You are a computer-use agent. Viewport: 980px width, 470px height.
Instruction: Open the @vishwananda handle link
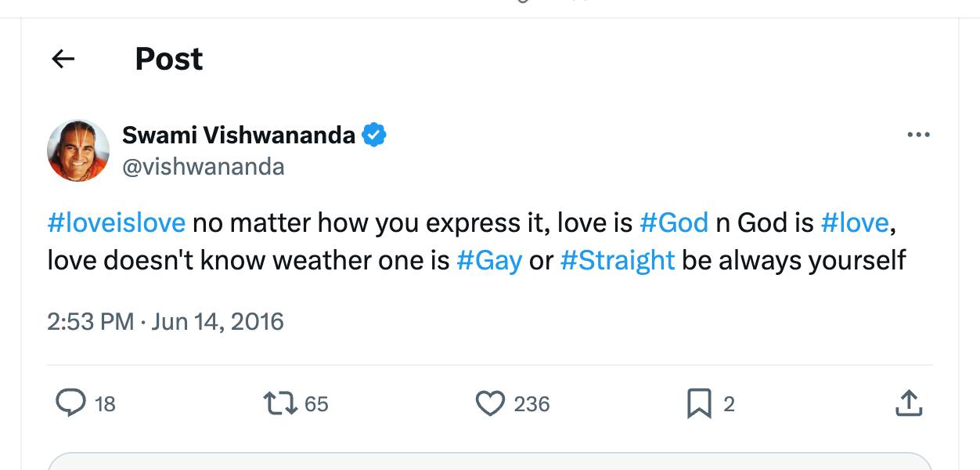click(x=203, y=167)
